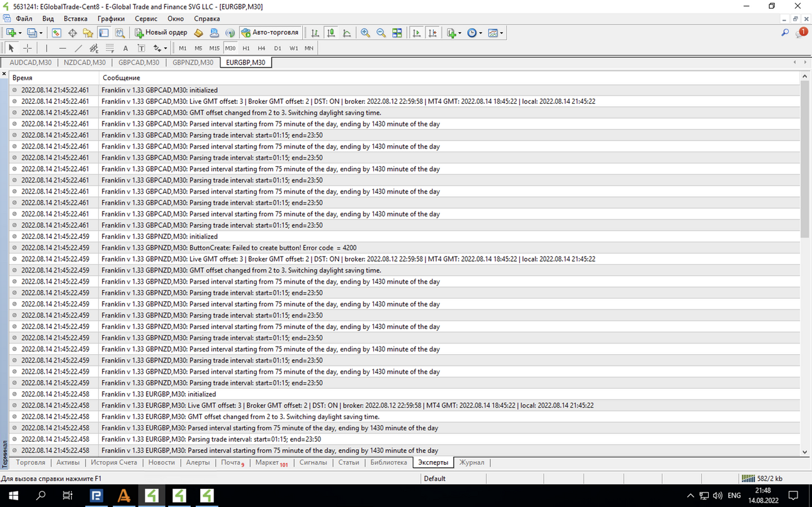Switch timeframe to M1
The height and width of the screenshot is (507, 812).
183,48
